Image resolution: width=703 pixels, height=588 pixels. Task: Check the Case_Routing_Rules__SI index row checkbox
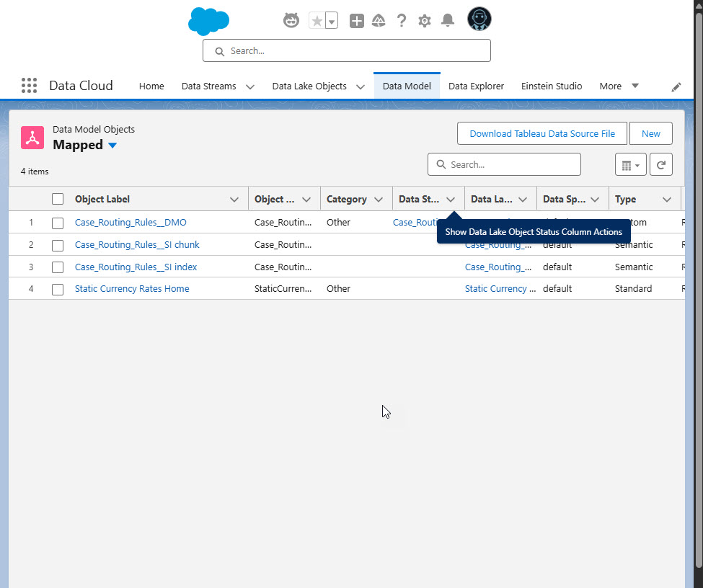tap(58, 267)
